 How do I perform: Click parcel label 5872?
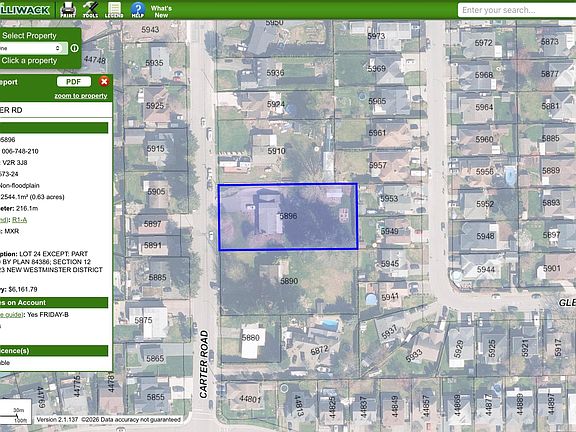point(319,350)
